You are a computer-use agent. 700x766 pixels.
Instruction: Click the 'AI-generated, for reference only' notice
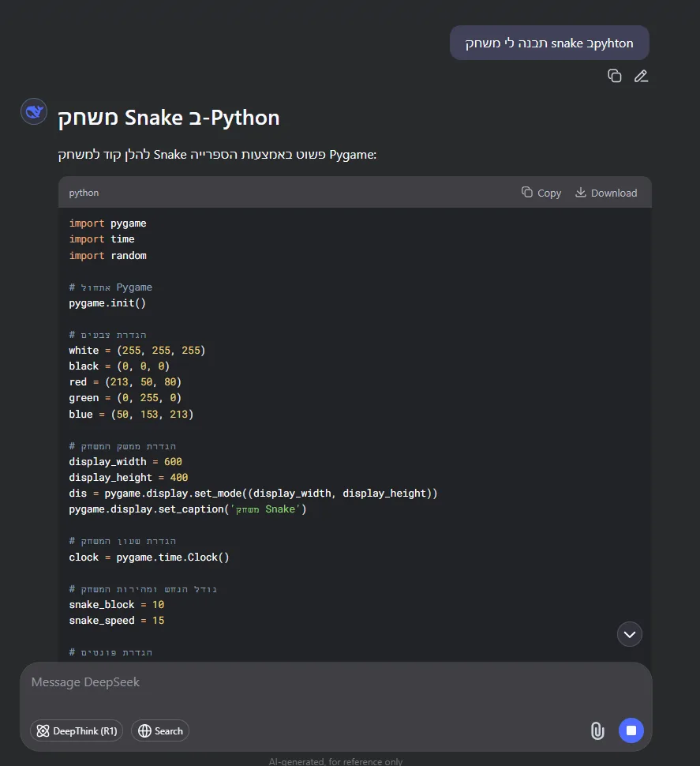(336, 761)
